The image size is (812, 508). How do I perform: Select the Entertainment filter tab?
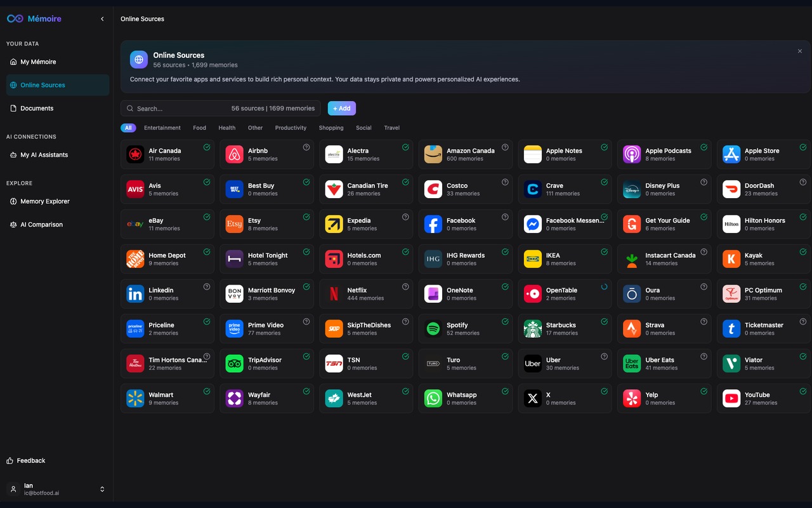[162, 128]
